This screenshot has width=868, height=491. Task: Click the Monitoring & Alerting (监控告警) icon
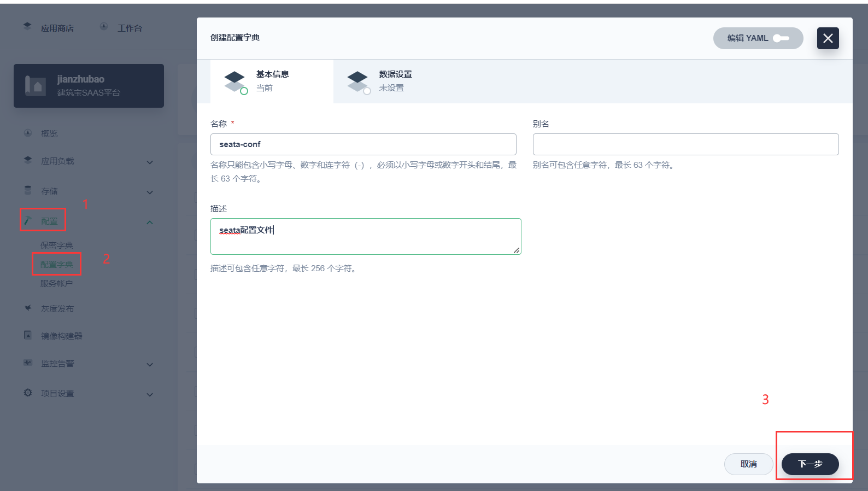28,363
